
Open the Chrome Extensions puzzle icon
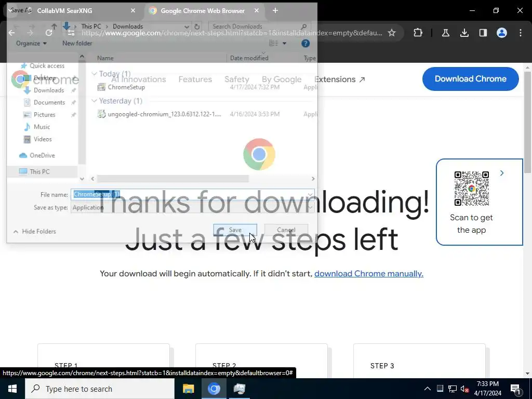[418, 33]
